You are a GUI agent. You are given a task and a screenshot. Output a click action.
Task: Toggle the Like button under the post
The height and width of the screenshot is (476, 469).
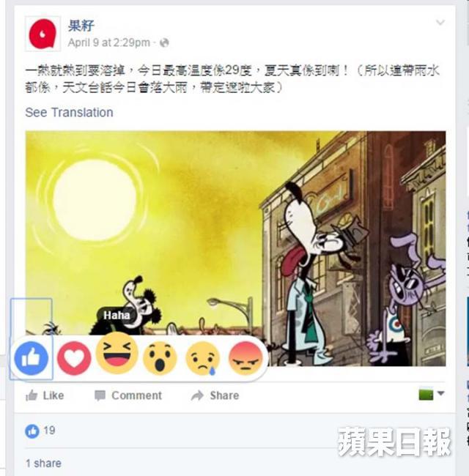45,395
